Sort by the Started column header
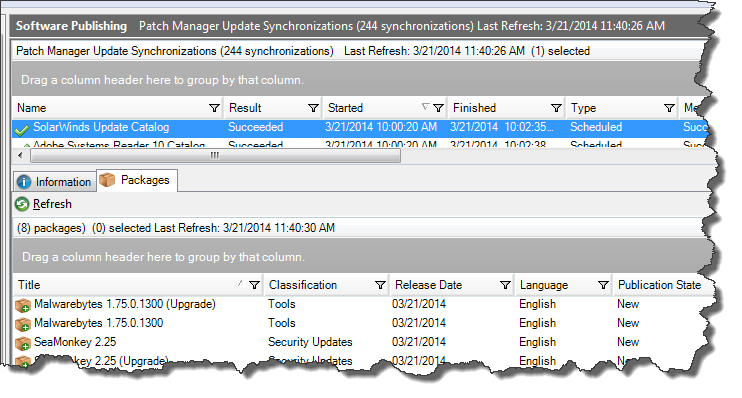This screenshot has width=742, height=398. (x=385, y=108)
